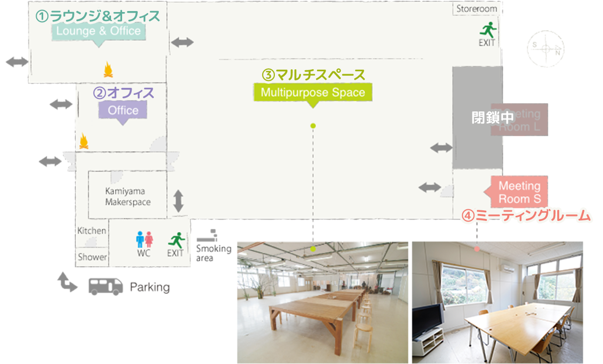The image size is (603, 364).
Task: Click the turn arrow icon left of Parking
Action: tap(68, 282)
